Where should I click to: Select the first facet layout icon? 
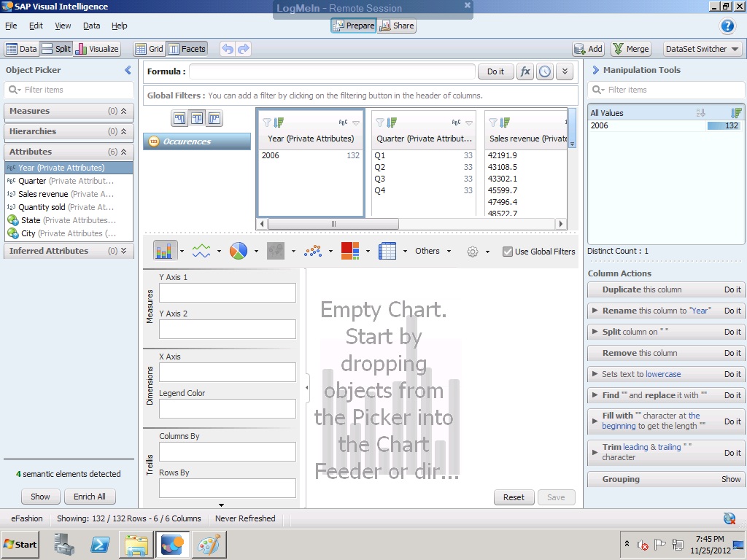tap(179, 118)
